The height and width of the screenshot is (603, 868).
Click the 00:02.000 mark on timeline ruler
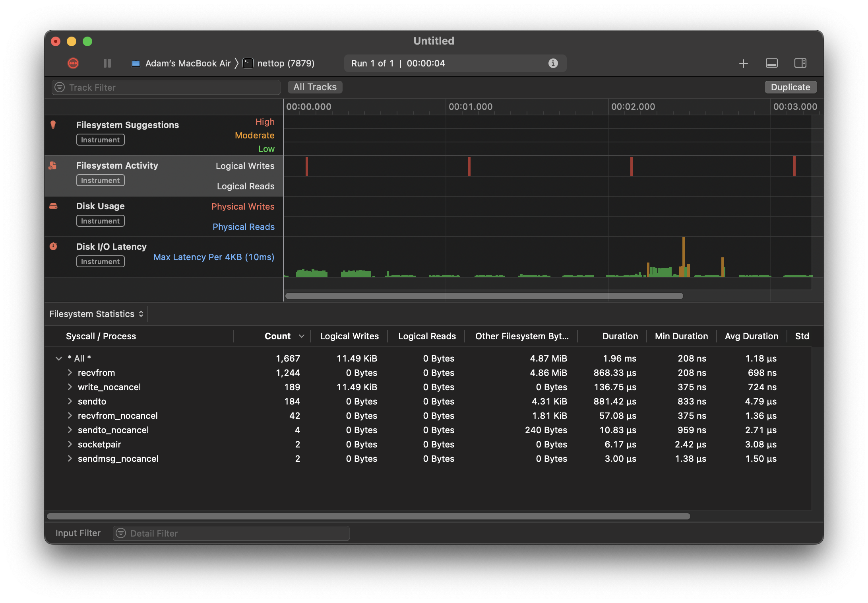click(633, 107)
